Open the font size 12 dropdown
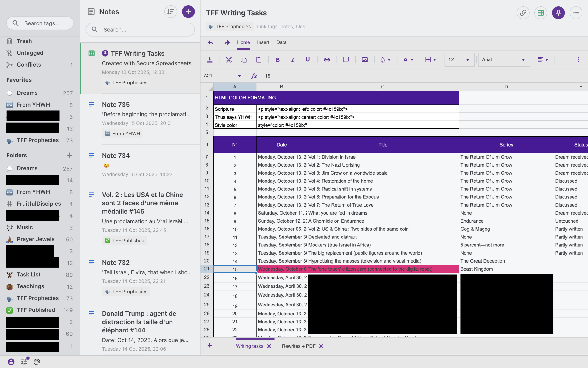 pyautogui.click(x=459, y=60)
